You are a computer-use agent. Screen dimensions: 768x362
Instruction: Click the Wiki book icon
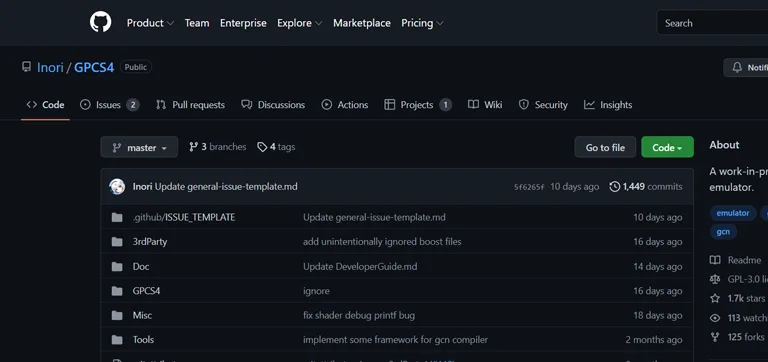pos(473,104)
